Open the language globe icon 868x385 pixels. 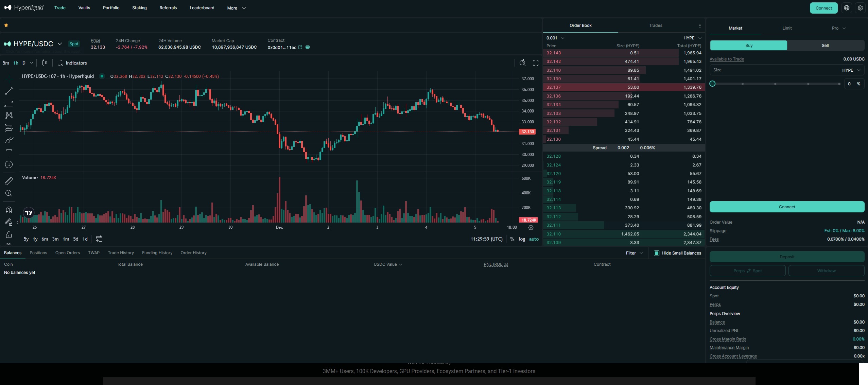click(x=847, y=8)
